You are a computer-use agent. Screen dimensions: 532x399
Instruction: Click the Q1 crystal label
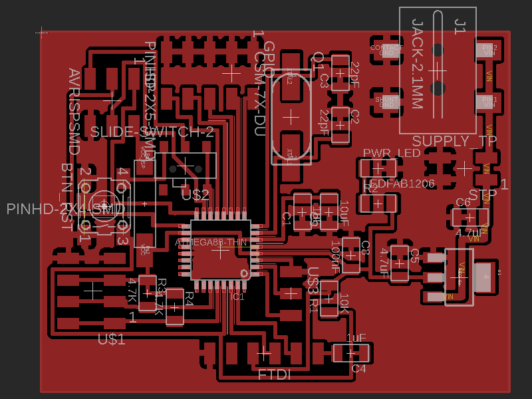[x=317, y=61]
